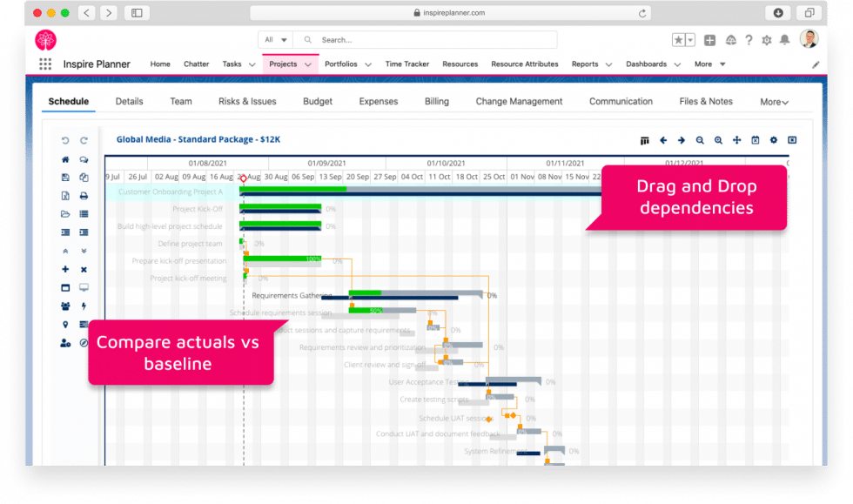Screen dimensions: 853x504
Task: Collapse all tasks with the double-chevron icon
Action: pyautogui.click(x=64, y=251)
